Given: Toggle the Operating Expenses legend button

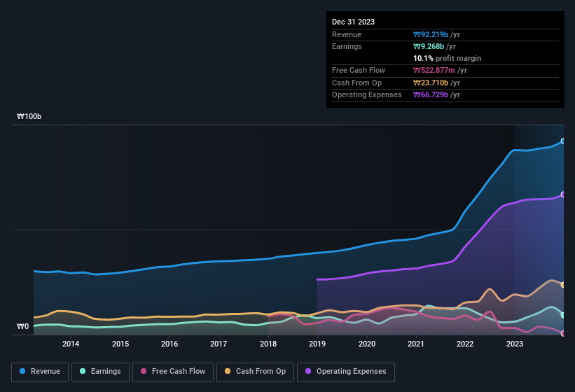Looking at the screenshot, I should click(x=346, y=372).
